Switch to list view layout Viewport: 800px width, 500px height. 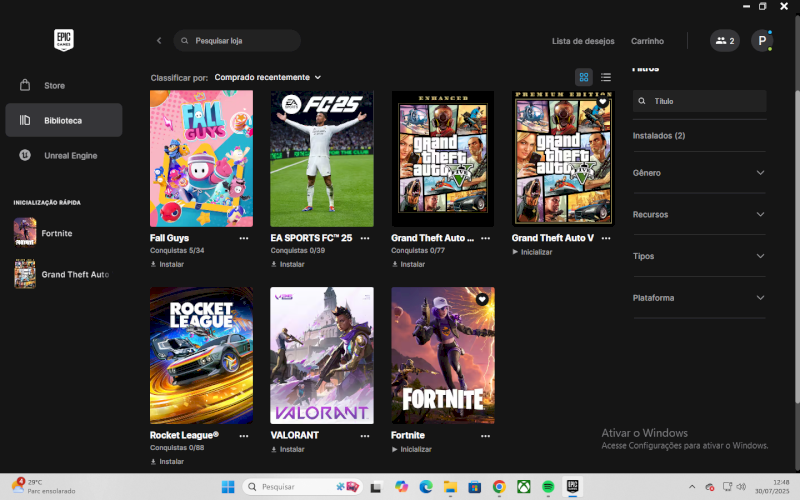pyautogui.click(x=606, y=77)
